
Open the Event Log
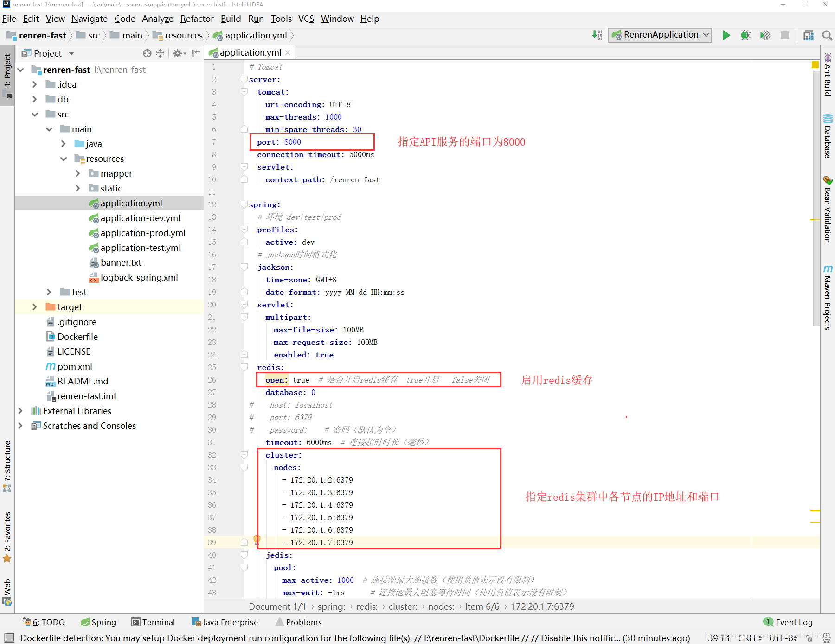[x=788, y=622]
